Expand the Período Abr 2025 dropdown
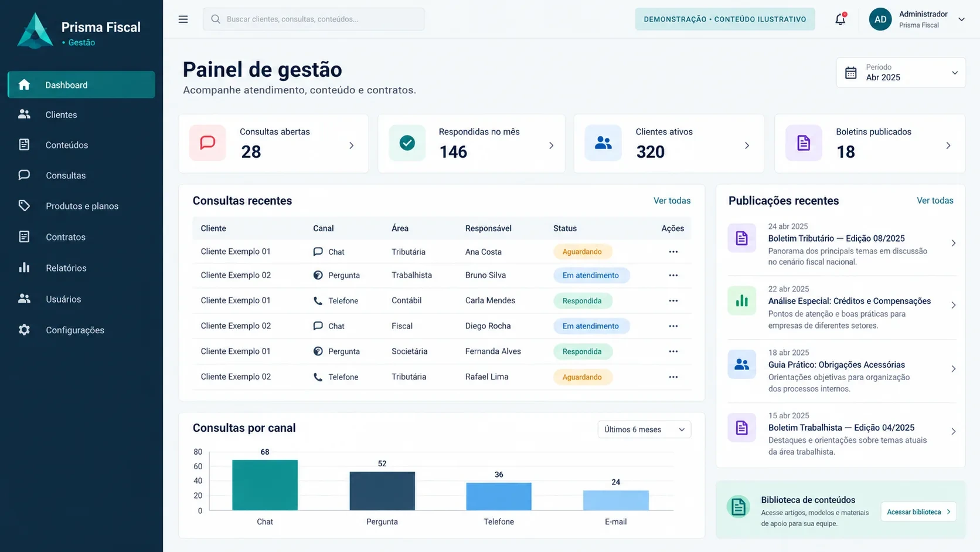This screenshot has width=980, height=552. tap(901, 73)
